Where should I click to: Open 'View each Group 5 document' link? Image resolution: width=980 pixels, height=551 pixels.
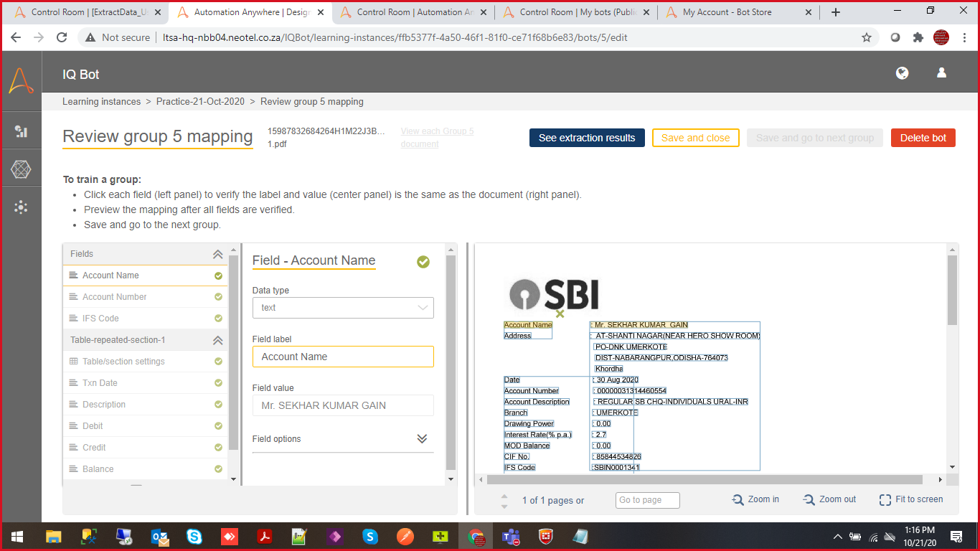point(437,138)
